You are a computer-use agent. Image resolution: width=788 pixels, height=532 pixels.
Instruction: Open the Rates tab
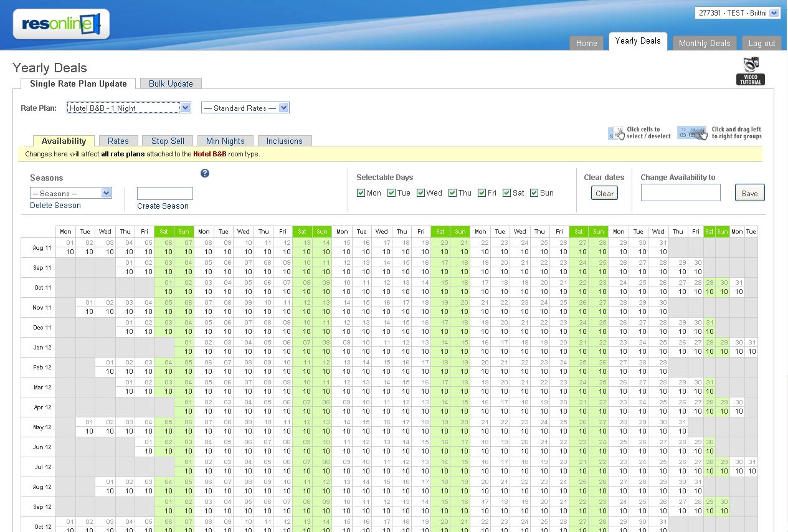[x=118, y=141]
